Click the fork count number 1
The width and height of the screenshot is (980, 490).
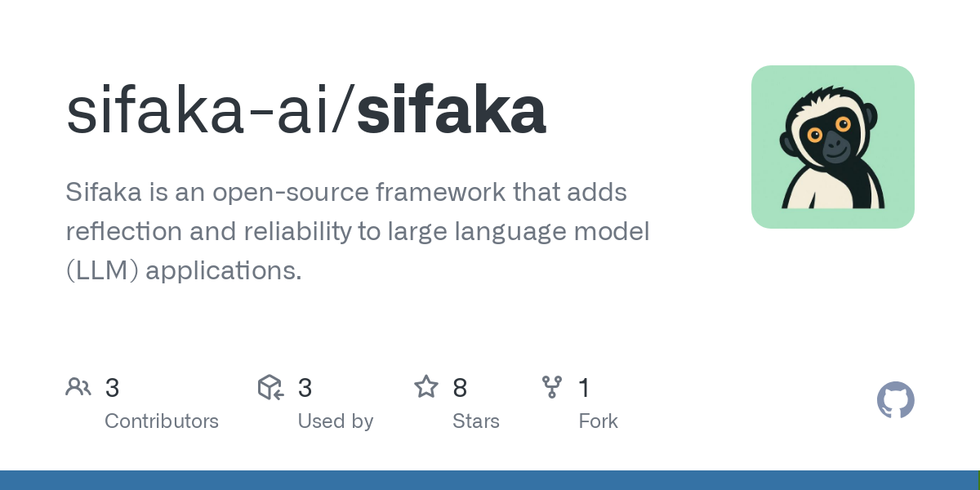(x=584, y=388)
